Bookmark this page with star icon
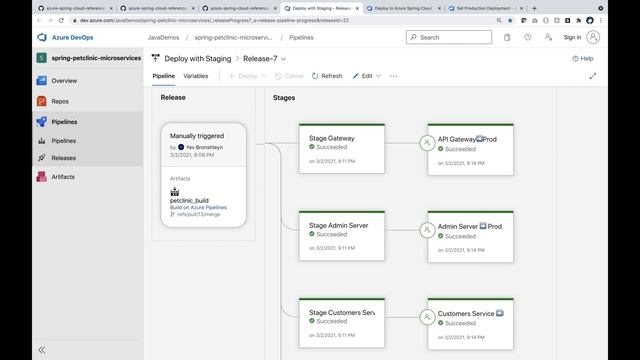 tap(510, 20)
